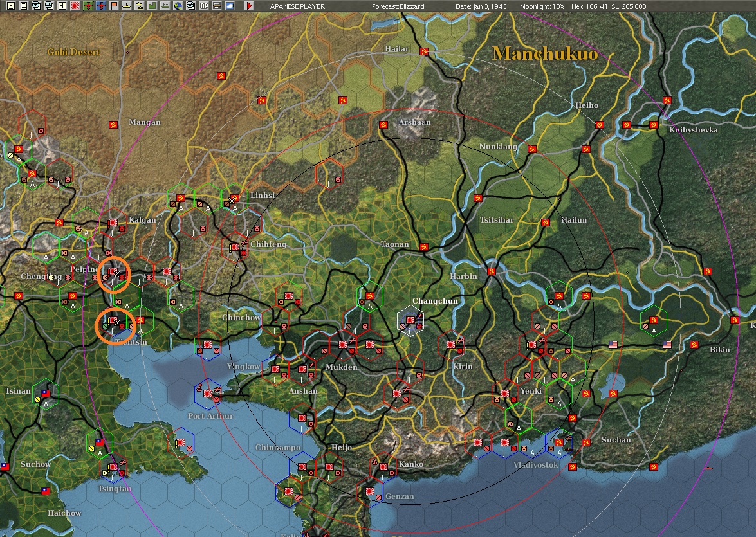The image size is (756, 537).
Task: Click the 'JAPANESE PLAYER' status text
Action: click(x=297, y=6)
